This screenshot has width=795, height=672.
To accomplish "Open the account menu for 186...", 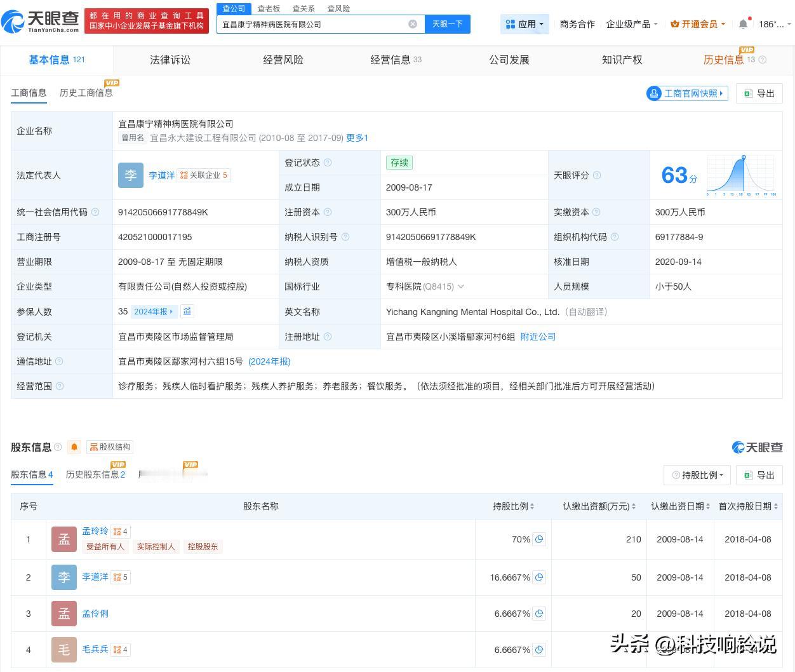I will (775, 24).
